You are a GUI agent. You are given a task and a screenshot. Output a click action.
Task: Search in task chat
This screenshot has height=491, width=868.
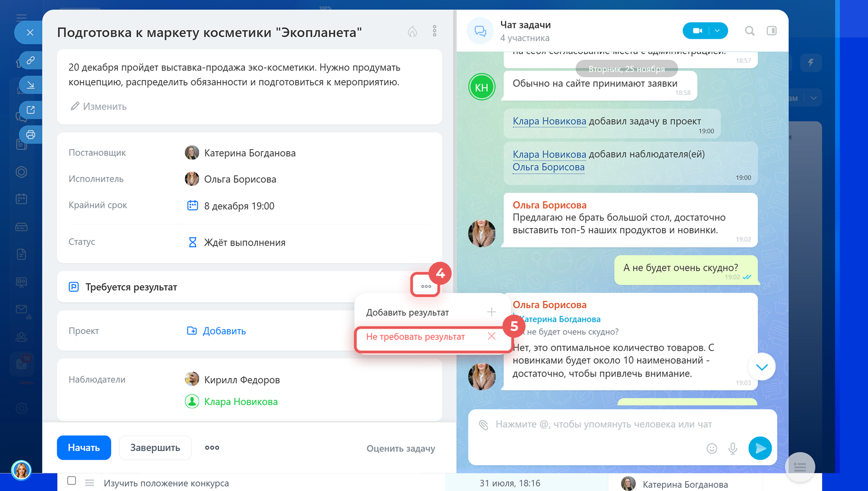click(749, 31)
